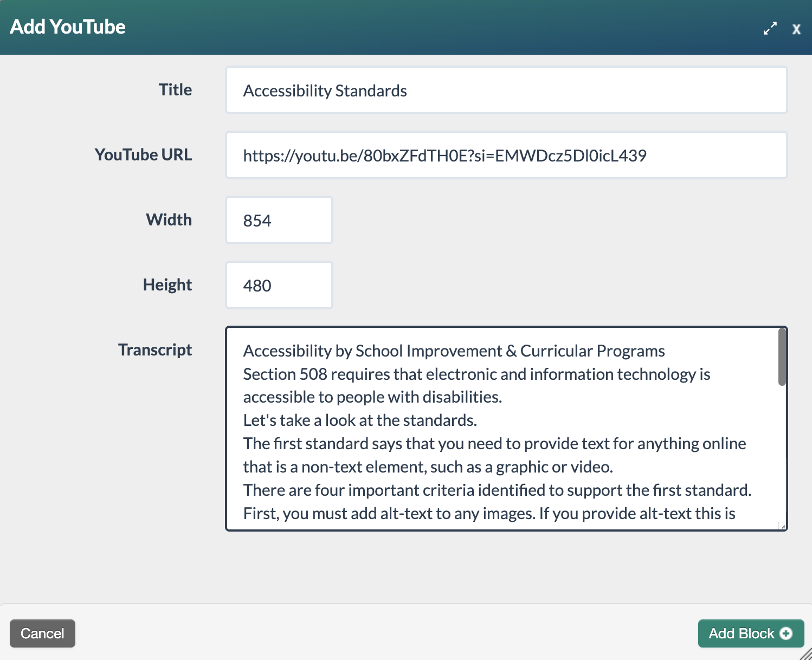Viewport: 812px width, 660px height.
Task: Click inside the Transcript text area
Action: click(x=506, y=429)
